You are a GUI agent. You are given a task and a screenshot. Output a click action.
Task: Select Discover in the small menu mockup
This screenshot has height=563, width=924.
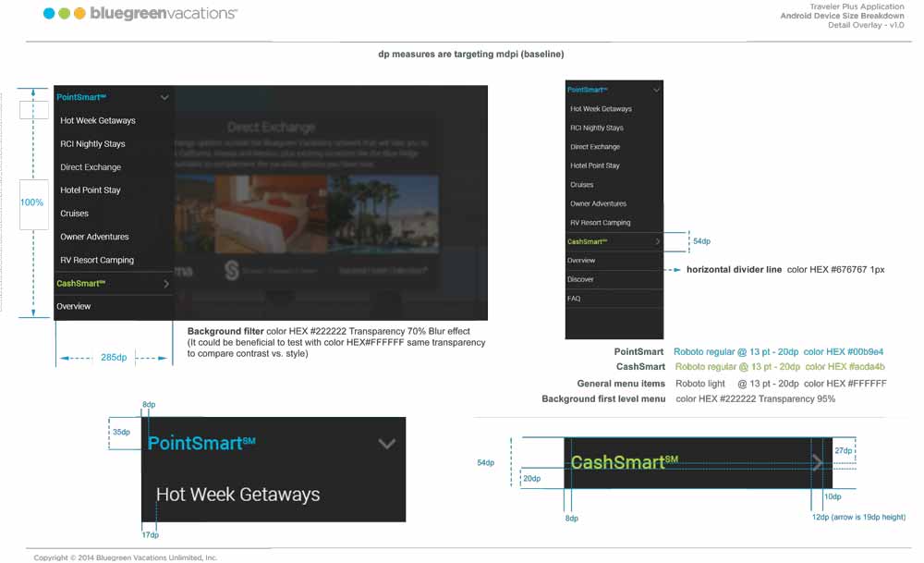point(581,279)
